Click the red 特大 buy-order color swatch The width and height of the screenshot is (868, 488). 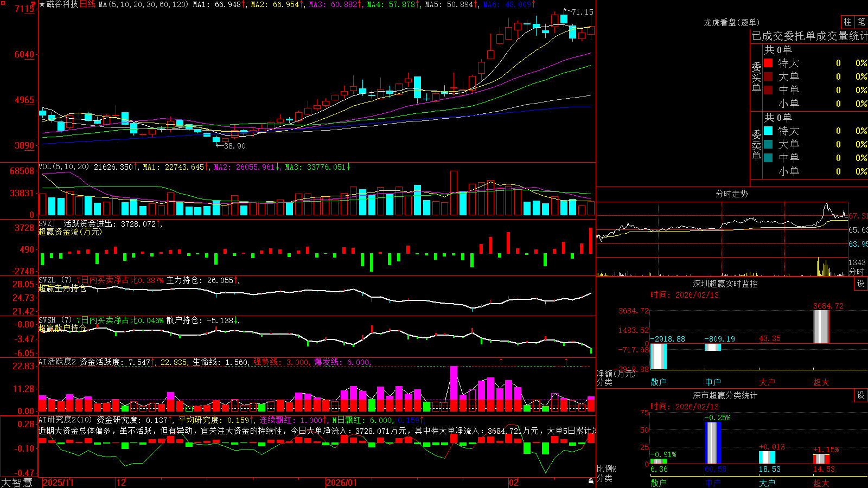[768, 63]
